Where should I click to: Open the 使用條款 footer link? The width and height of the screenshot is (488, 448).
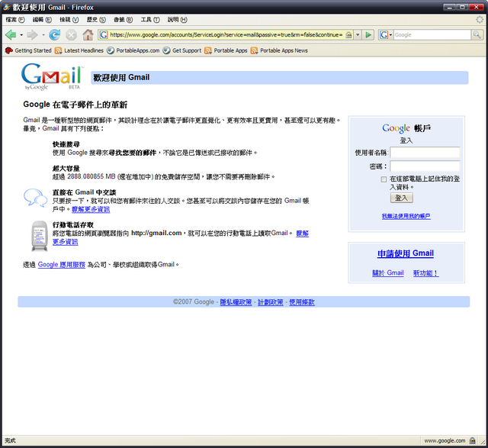pos(302,302)
